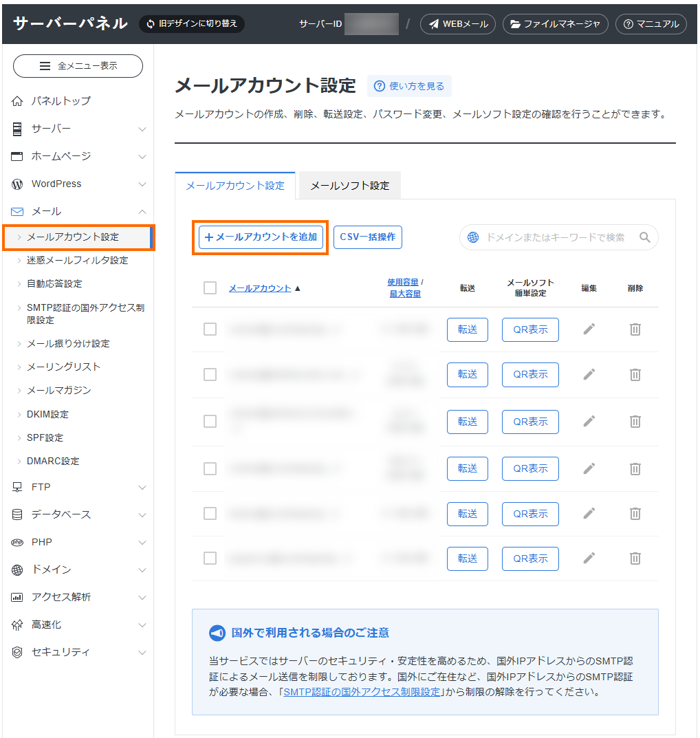Open the 使い方を見る help link
Viewport: 700px width, 738px height.
pyautogui.click(x=409, y=86)
